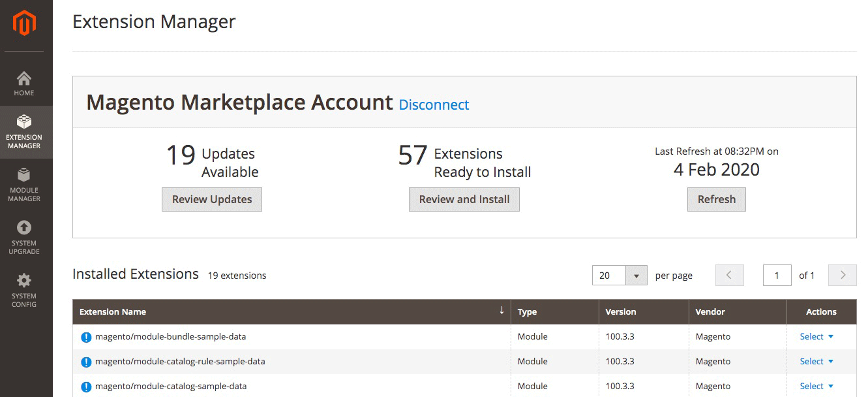Click the Extension Name sort arrow
Image resolution: width=868 pixels, height=397 pixels.
501,311
